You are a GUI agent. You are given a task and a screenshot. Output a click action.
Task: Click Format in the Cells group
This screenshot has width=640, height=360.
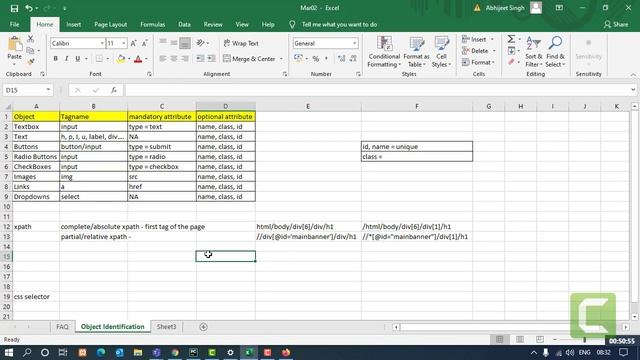pyautogui.click(x=478, y=62)
